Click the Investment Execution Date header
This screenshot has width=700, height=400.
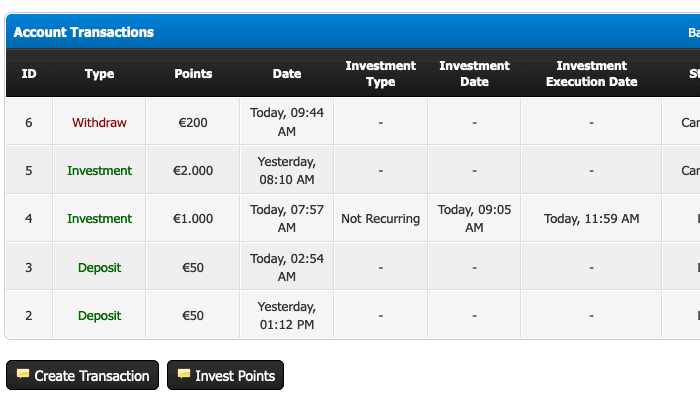point(591,74)
